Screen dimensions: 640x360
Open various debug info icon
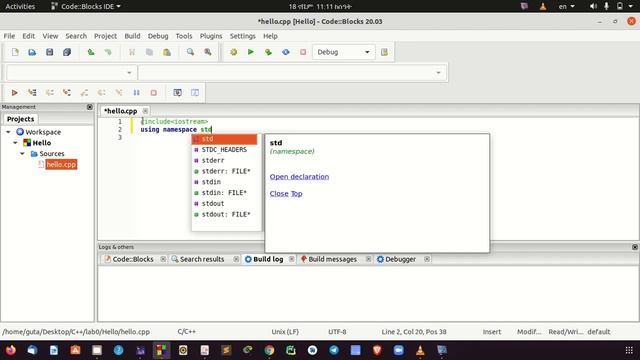195,93
